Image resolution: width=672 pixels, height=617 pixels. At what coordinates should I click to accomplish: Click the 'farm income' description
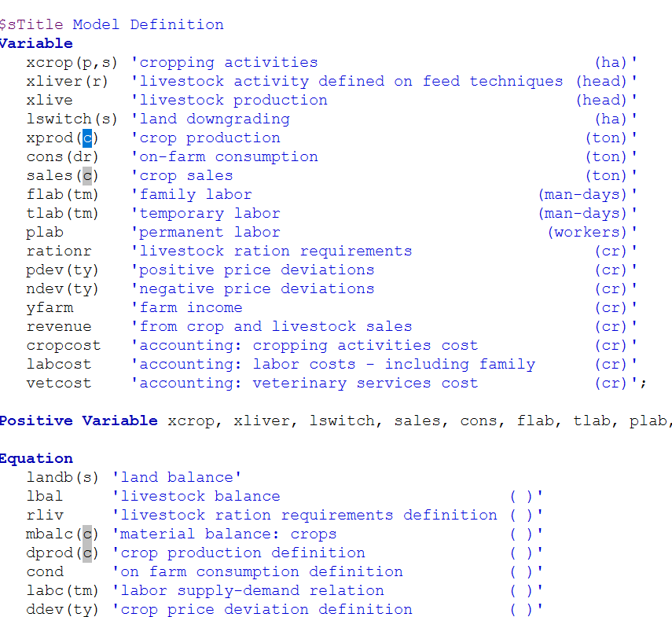(x=190, y=307)
